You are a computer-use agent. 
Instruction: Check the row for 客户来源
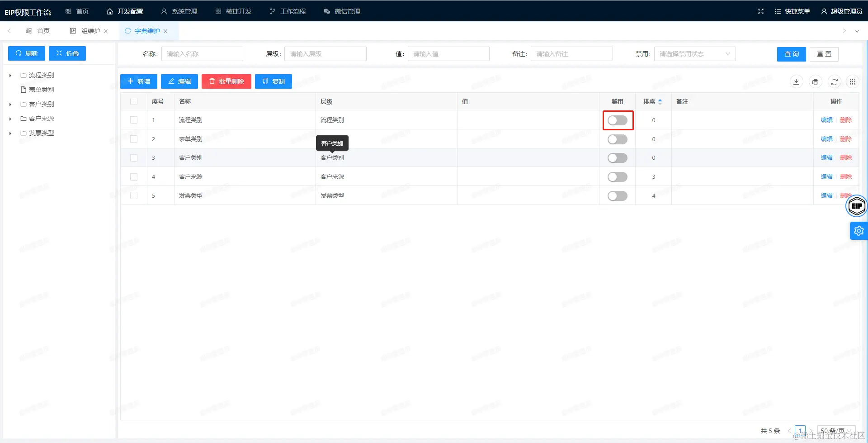(x=134, y=176)
